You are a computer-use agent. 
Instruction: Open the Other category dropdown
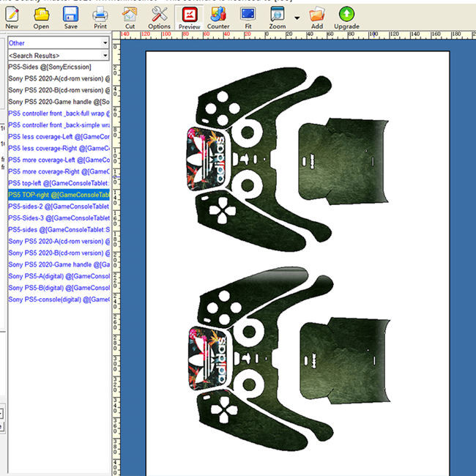pyautogui.click(x=105, y=43)
